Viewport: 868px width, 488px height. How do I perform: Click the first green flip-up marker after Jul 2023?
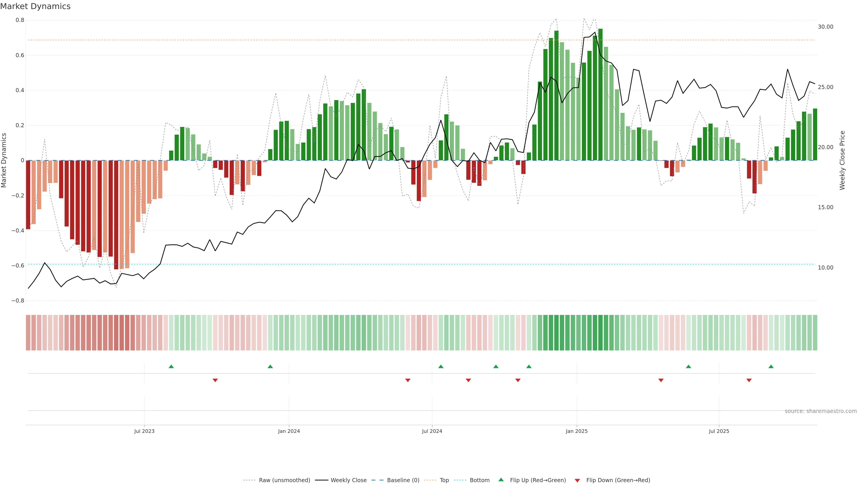coord(171,366)
